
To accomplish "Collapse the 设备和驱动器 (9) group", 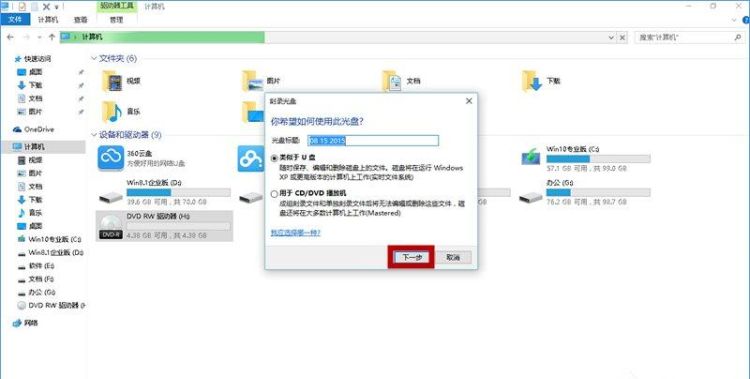I will tap(94, 135).
